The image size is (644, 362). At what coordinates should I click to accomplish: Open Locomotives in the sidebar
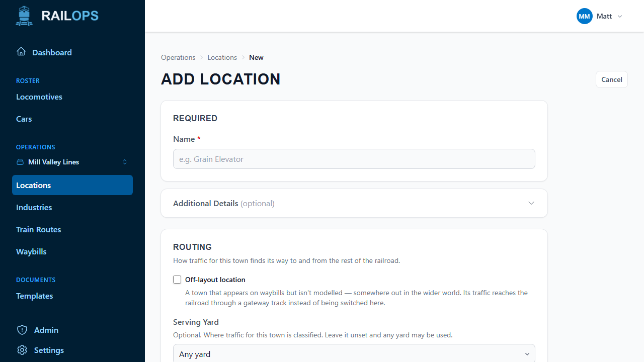tap(72, 97)
